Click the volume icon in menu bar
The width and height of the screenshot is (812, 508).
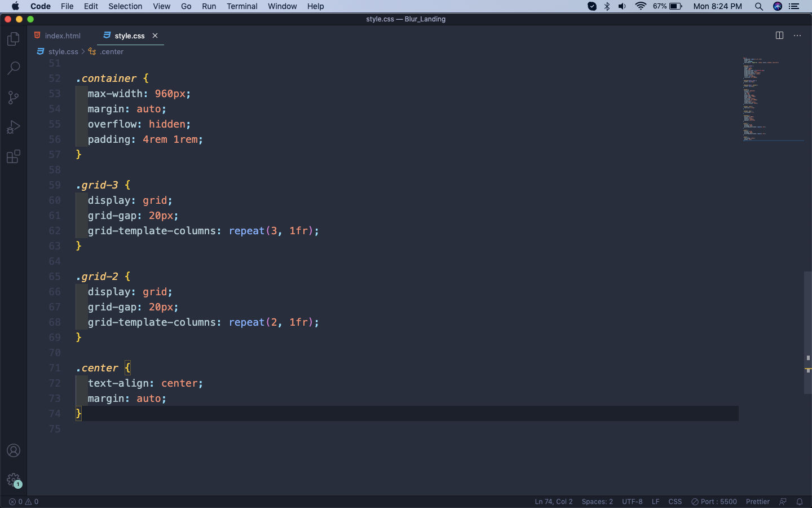(x=623, y=6)
